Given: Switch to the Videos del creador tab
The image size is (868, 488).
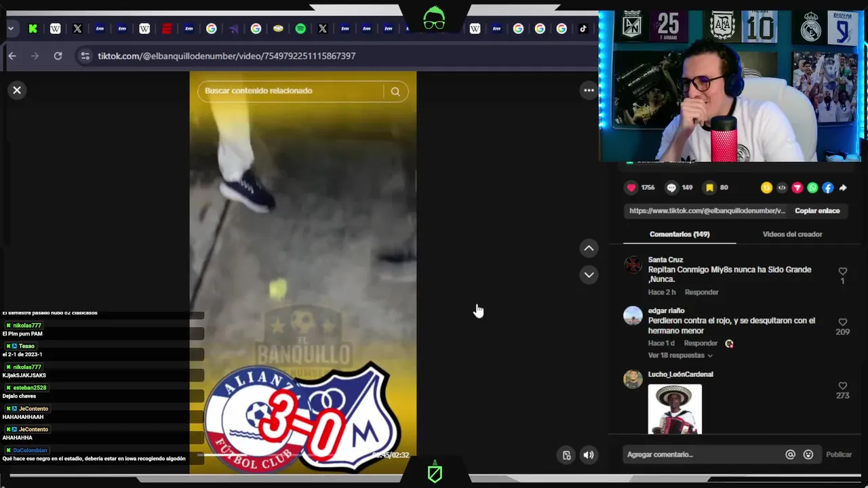Looking at the screenshot, I should tap(792, 234).
